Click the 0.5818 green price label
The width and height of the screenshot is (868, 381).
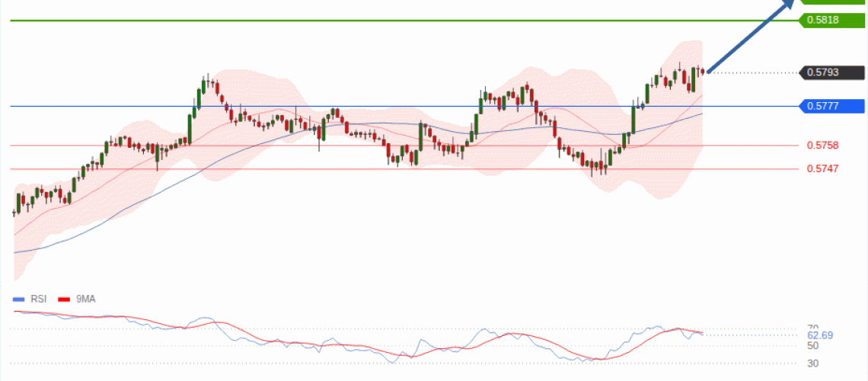coord(832,20)
